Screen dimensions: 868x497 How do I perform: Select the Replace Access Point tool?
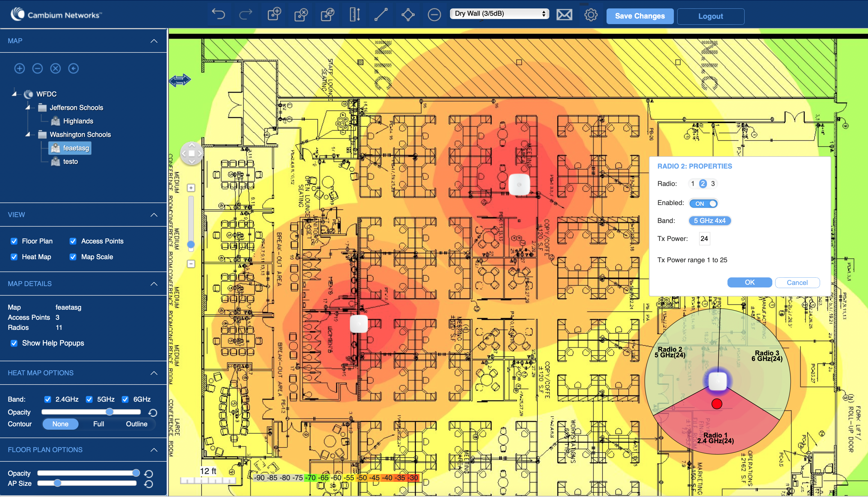point(327,15)
